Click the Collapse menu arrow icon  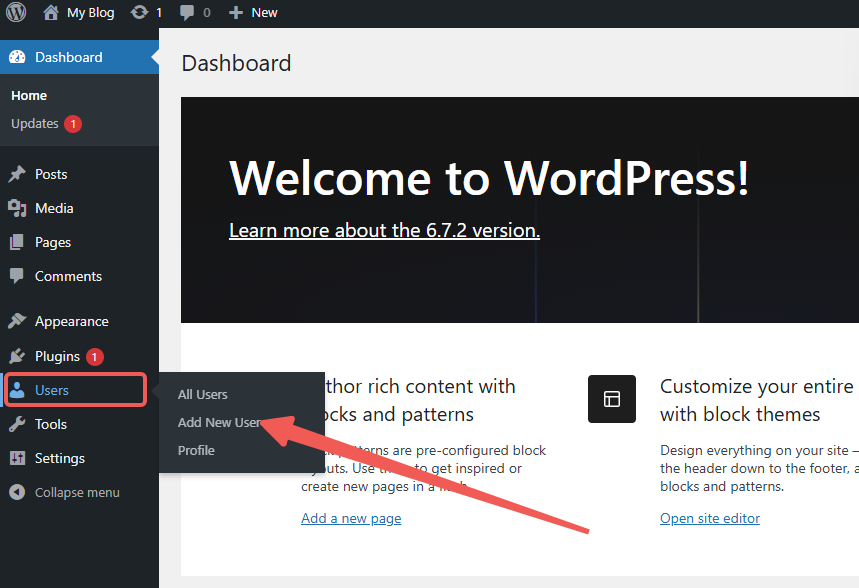click(x=17, y=492)
